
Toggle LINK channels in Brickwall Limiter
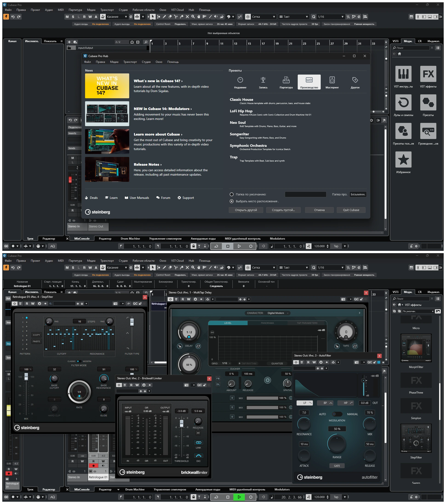coord(198,443)
